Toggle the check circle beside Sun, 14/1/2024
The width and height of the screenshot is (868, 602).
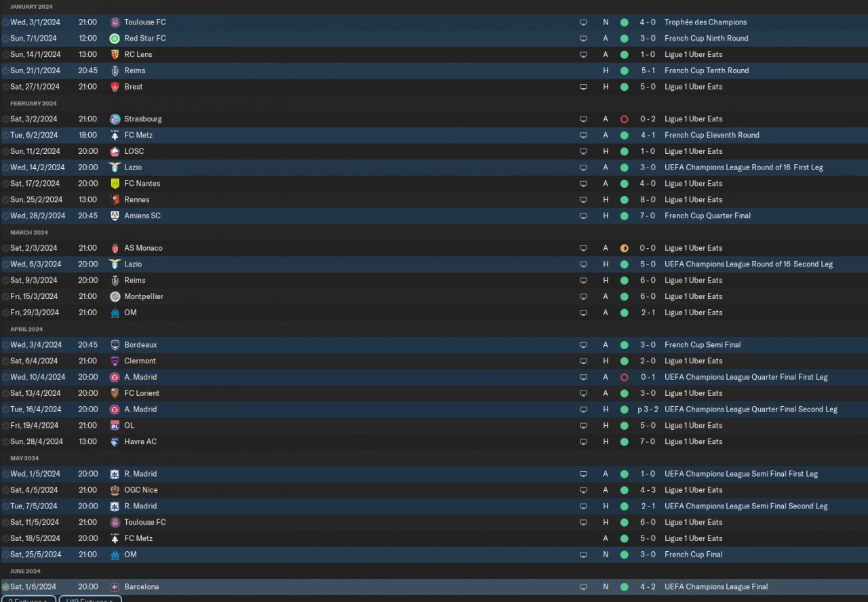pyautogui.click(x=5, y=55)
